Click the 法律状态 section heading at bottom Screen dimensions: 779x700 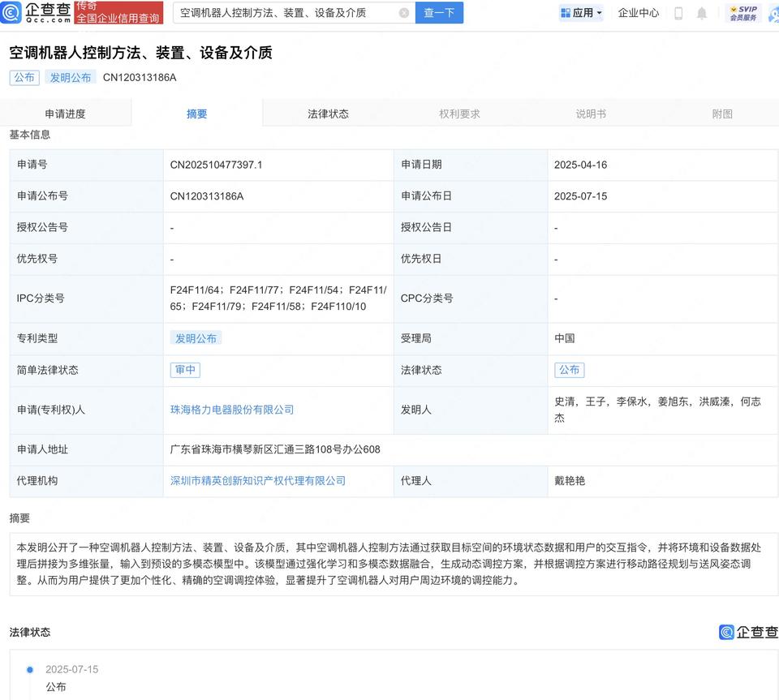pos(30,632)
